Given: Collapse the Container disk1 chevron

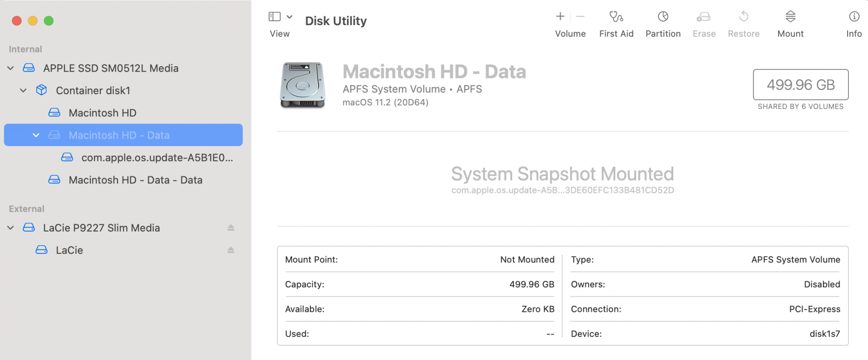Looking at the screenshot, I should [x=23, y=90].
